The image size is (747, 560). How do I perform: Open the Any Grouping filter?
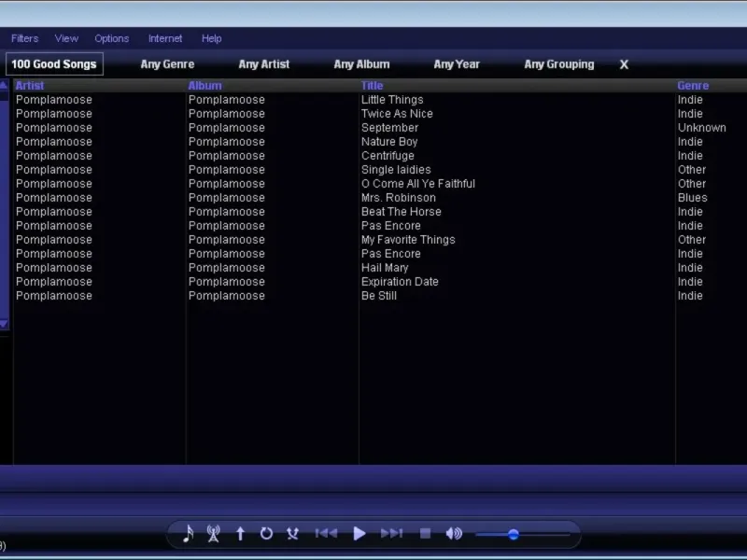click(x=559, y=64)
